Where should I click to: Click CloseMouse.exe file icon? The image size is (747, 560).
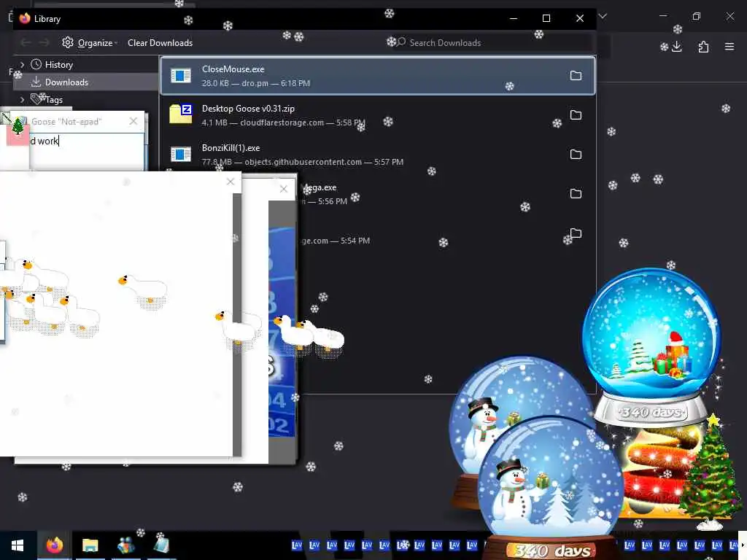181,75
